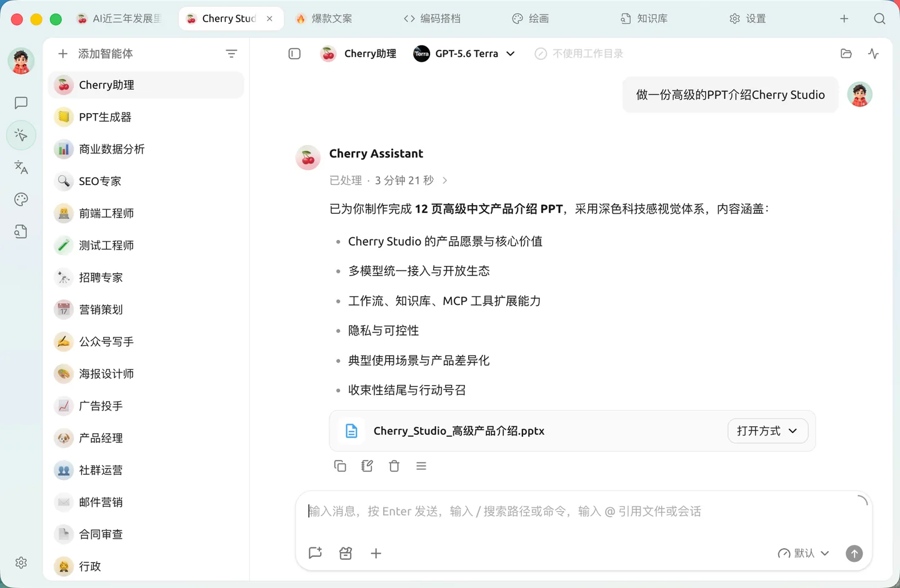This screenshot has height=588, width=900.
Task: Click the new topic icon below input
Action: coord(316,553)
